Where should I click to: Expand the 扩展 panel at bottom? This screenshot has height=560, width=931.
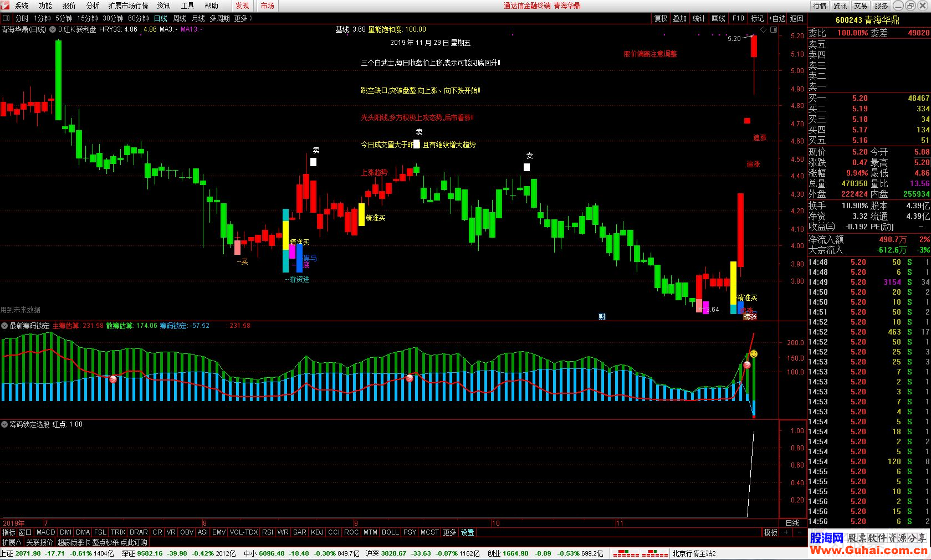(12, 542)
